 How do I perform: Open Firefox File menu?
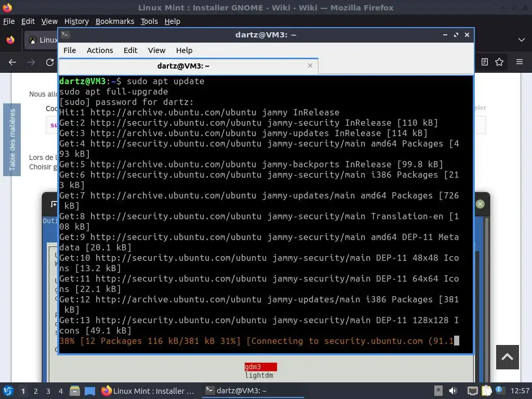tap(9, 21)
